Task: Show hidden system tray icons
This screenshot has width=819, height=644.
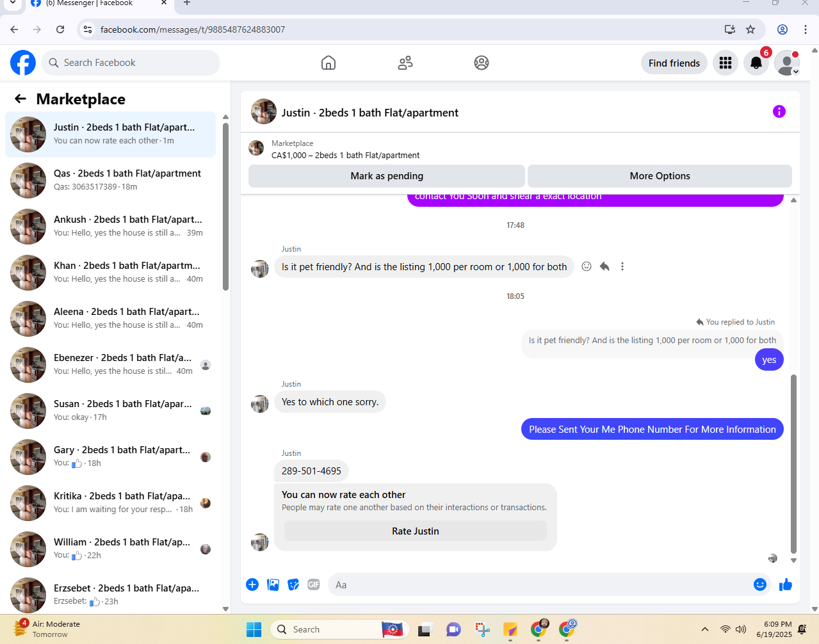Action: pos(705,629)
